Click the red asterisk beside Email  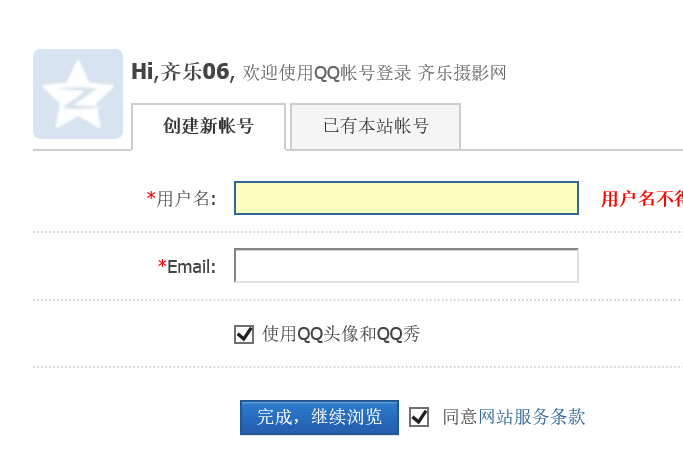162,265
